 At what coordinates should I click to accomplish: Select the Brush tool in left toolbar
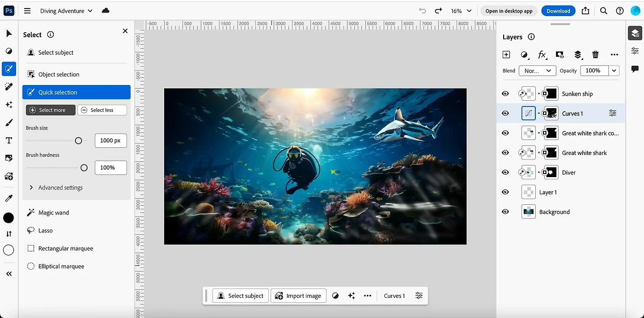click(x=9, y=122)
